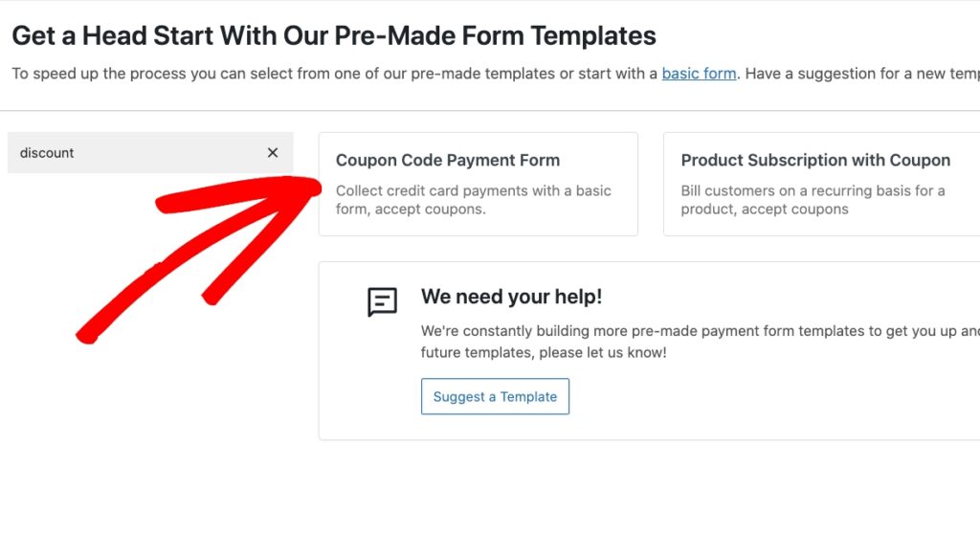Screen dimensions: 980x554
Task: Click the "We need your help!" heading
Action: pyautogui.click(x=511, y=298)
